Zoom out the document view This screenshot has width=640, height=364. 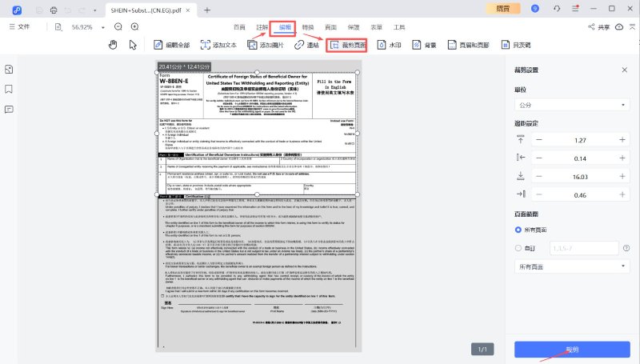point(118,27)
